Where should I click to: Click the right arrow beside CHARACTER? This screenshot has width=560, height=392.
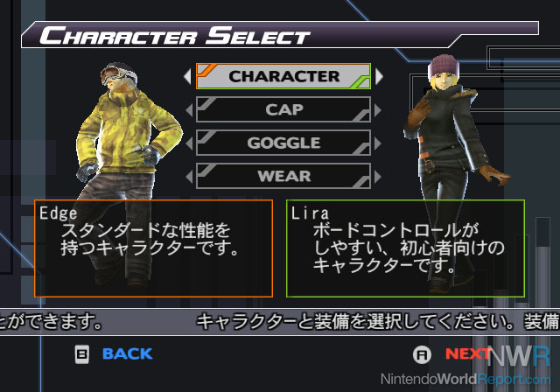tap(379, 76)
